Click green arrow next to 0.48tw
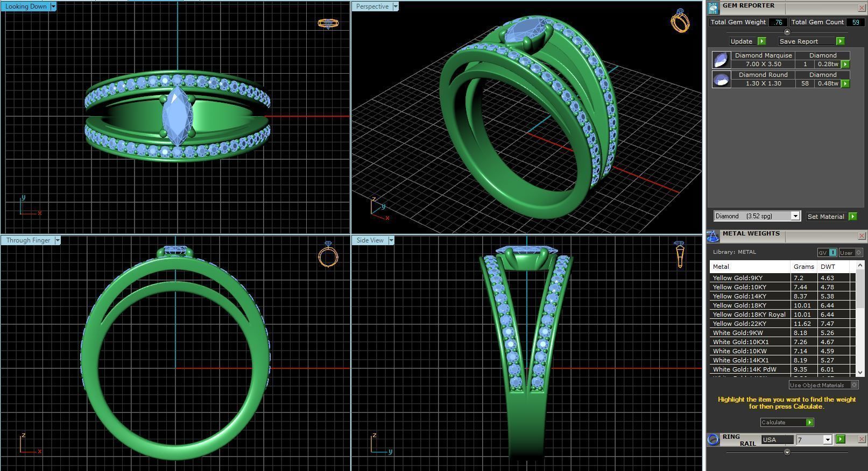868x471 pixels. [x=845, y=84]
